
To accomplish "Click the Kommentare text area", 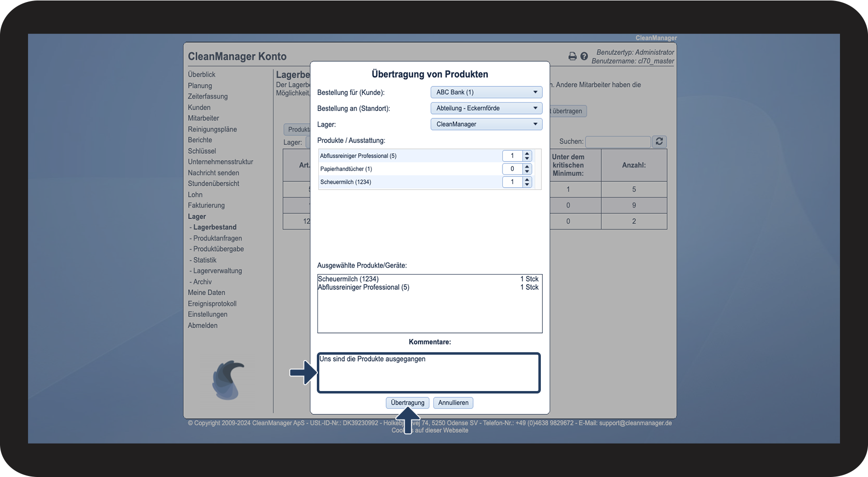I will tap(429, 373).
